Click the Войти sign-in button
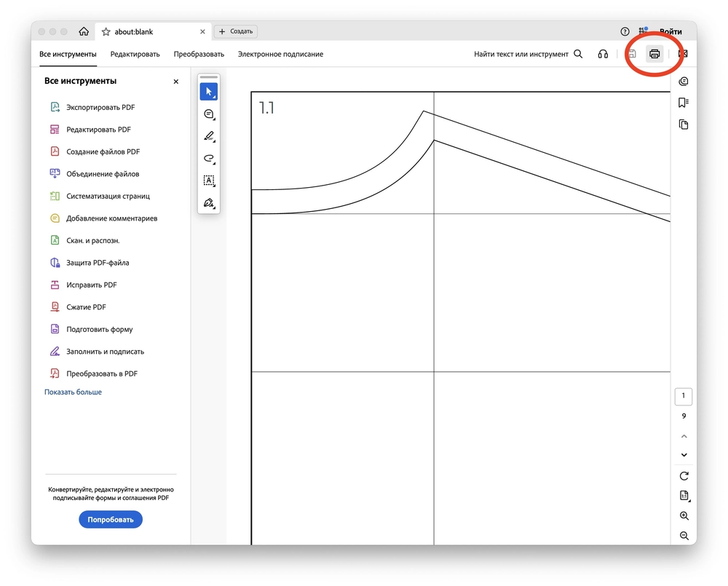This screenshot has height=586, width=728. (x=670, y=31)
